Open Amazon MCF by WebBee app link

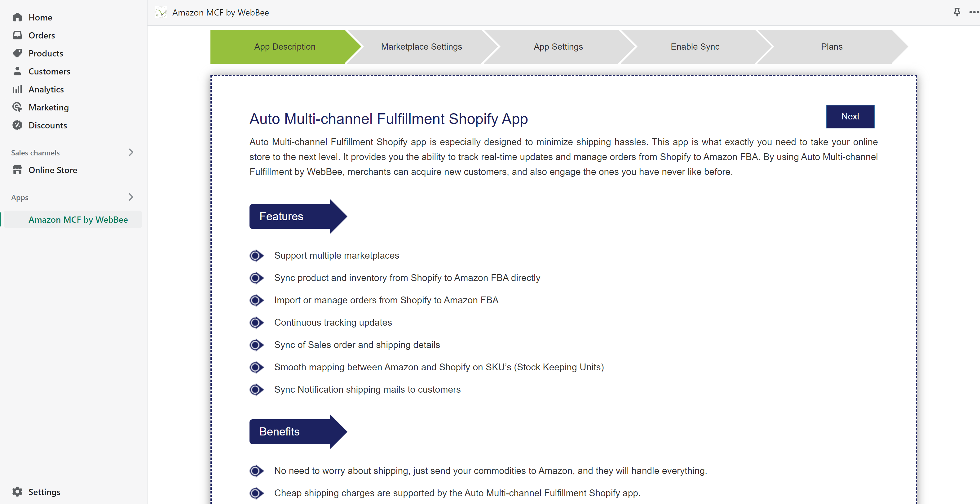pyautogui.click(x=78, y=220)
